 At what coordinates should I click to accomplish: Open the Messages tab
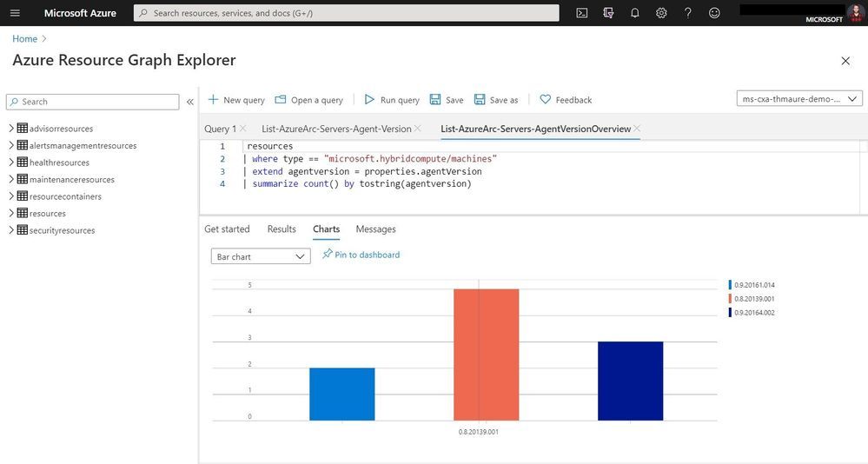coord(376,229)
